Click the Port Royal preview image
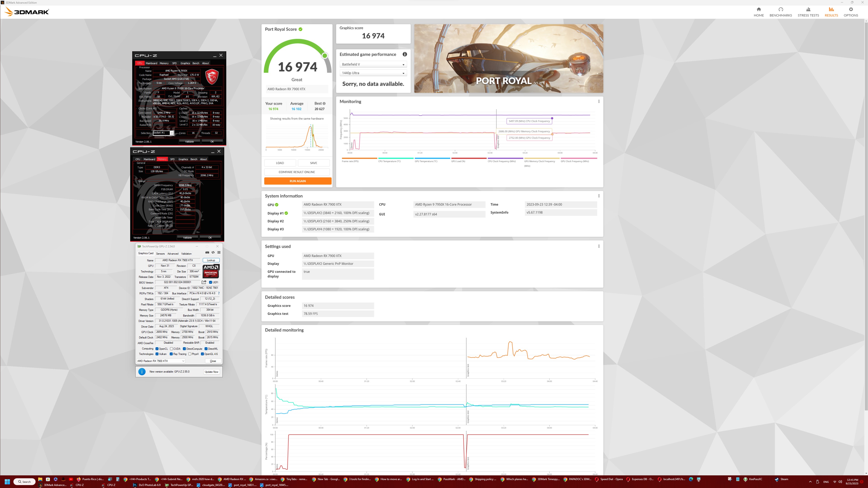Image resolution: width=868 pixels, height=488 pixels. pos(508,58)
